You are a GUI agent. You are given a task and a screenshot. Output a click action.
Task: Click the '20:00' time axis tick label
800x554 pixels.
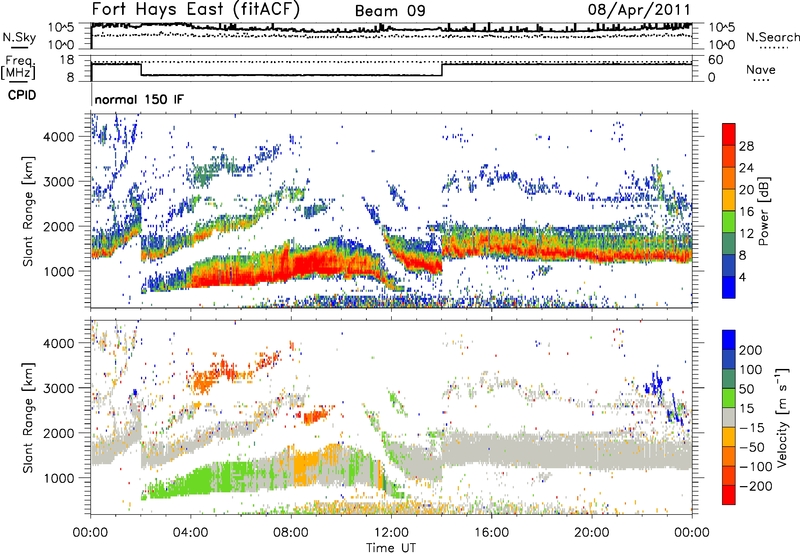[591, 533]
